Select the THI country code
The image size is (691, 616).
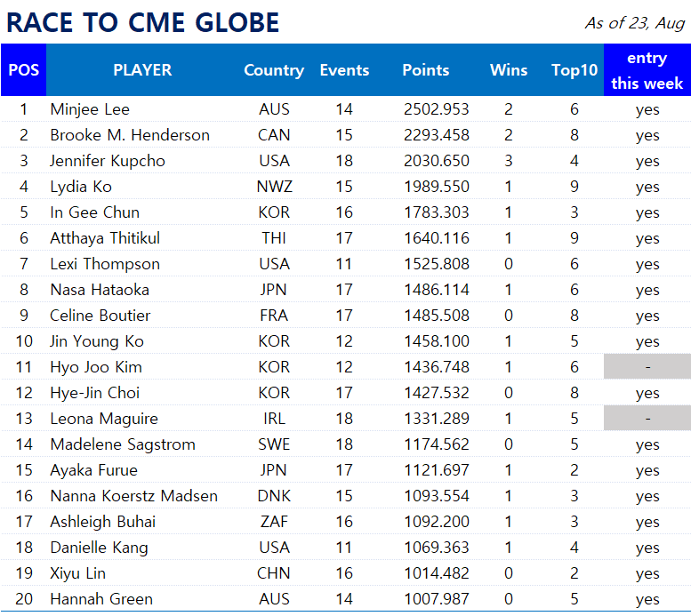[274, 238]
